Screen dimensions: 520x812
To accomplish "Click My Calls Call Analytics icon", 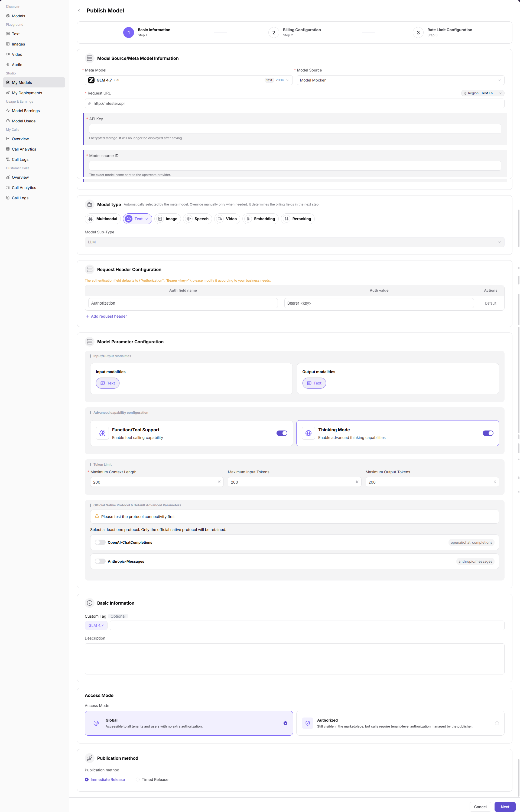I will [8, 149].
